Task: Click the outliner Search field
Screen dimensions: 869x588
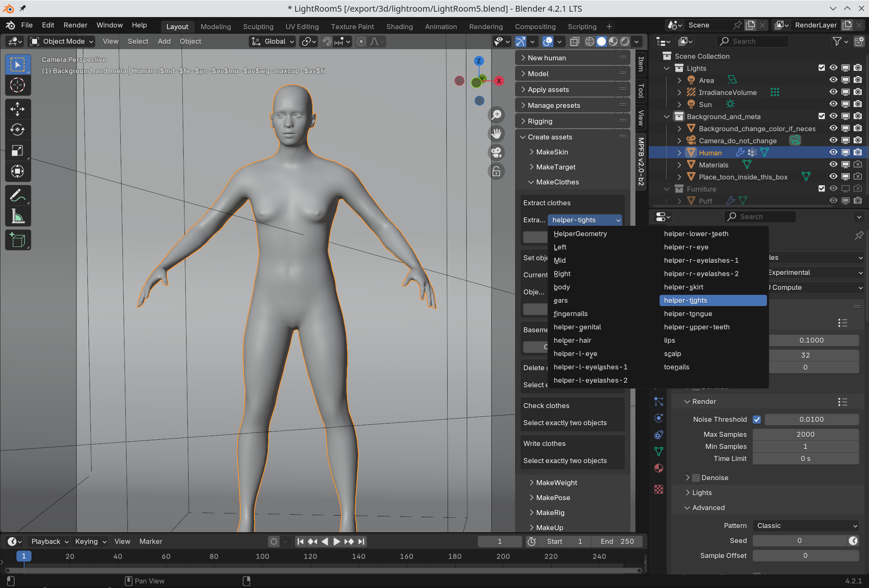Action: tap(753, 41)
